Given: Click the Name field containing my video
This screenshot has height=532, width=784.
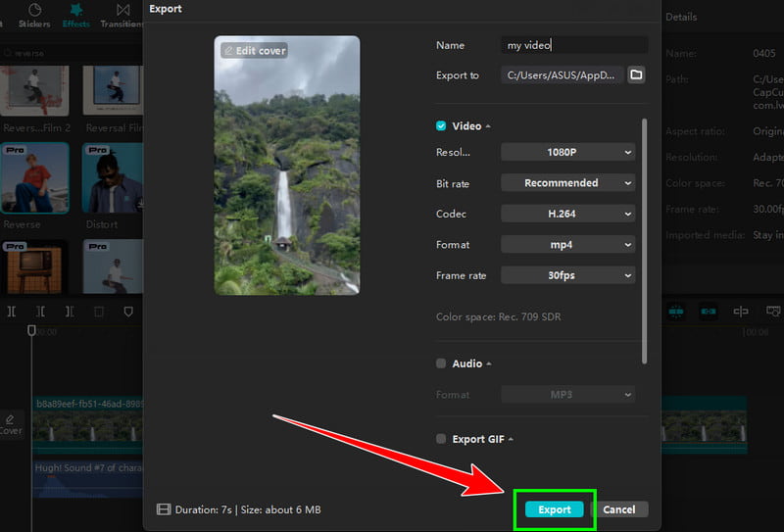Looking at the screenshot, I should tap(575, 45).
